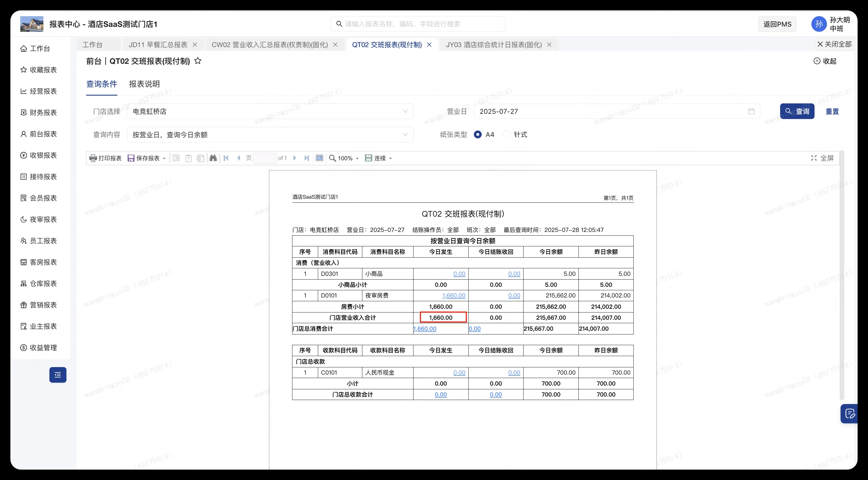The image size is (868, 480).
Task: Click the 孙 user avatar
Action: [x=819, y=24]
